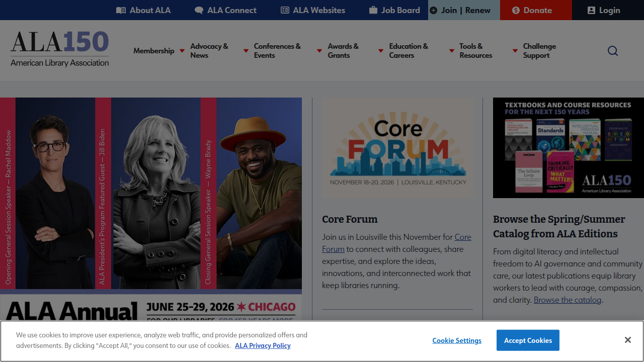Click the ALA Connect chat bubble icon
The width and height of the screenshot is (644, 362).
pyautogui.click(x=199, y=10)
